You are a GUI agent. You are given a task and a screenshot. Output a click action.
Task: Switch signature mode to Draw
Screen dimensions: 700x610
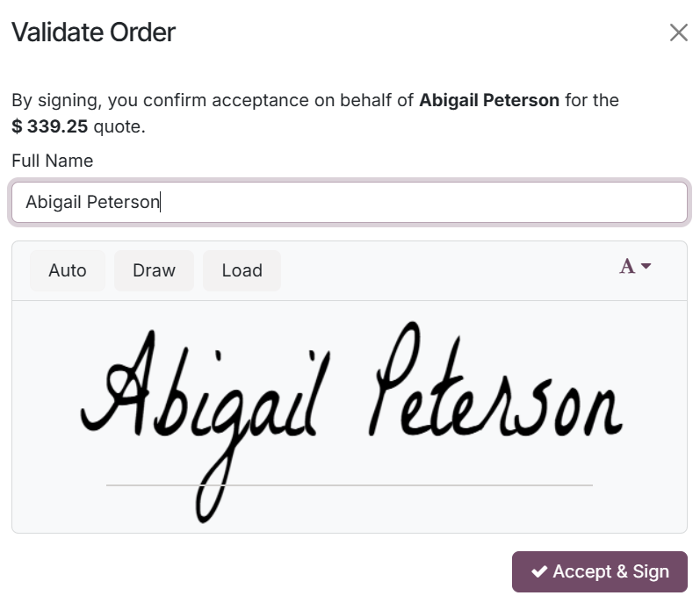tap(154, 270)
